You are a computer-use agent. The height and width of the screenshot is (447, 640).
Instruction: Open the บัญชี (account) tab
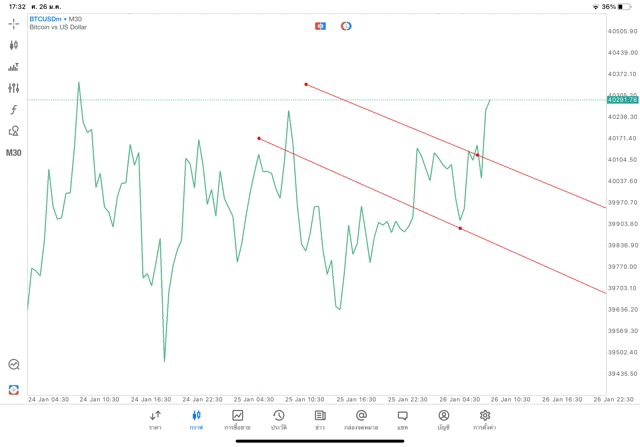(x=443, y=419)
